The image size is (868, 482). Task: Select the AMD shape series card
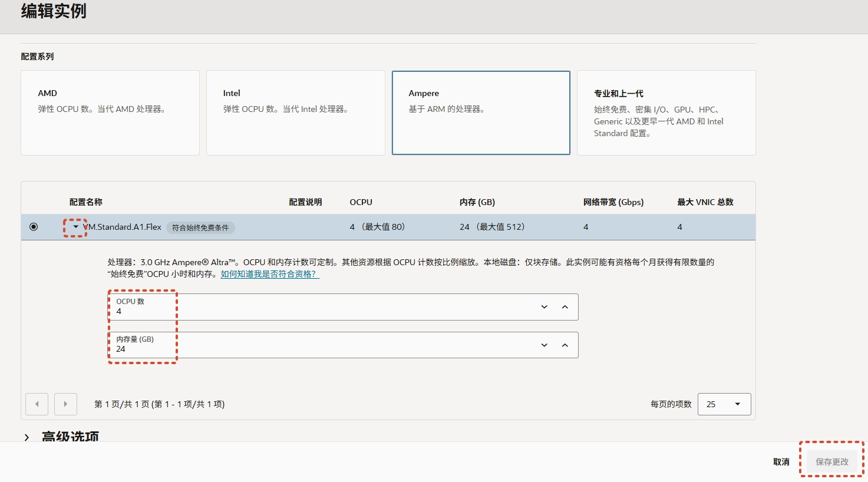[x=110, y=112]
